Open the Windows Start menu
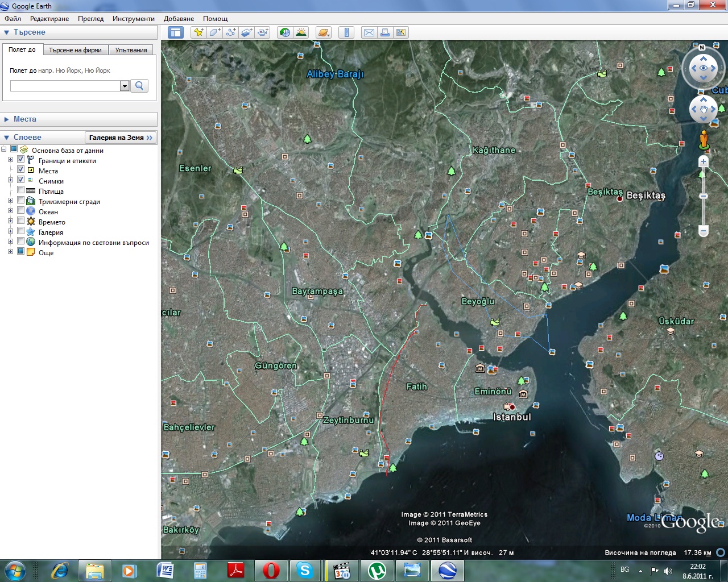This screenshot has height=582, width=728. point(15,570)
